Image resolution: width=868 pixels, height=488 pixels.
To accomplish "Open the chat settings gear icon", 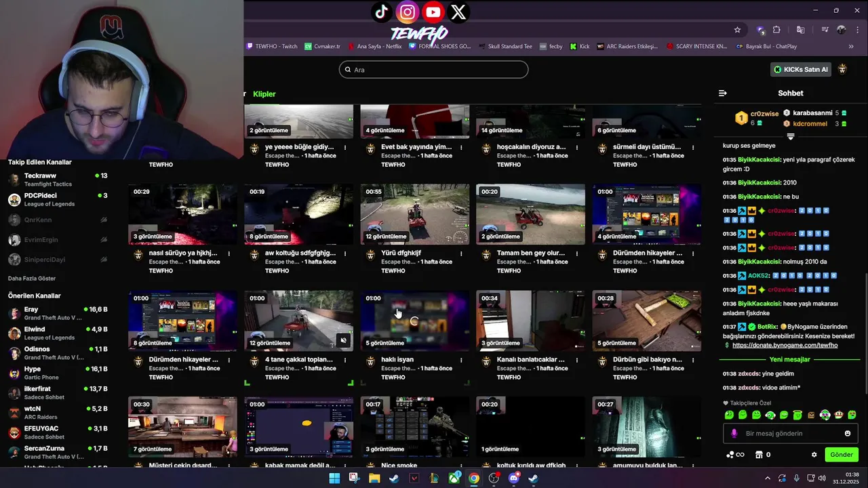I will coord(814,455).
